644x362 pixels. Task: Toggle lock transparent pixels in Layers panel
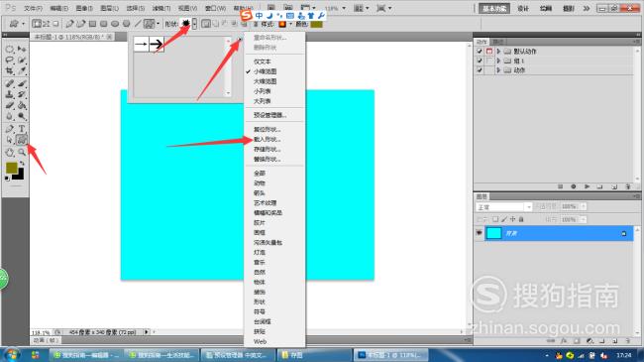pos(495,219)
